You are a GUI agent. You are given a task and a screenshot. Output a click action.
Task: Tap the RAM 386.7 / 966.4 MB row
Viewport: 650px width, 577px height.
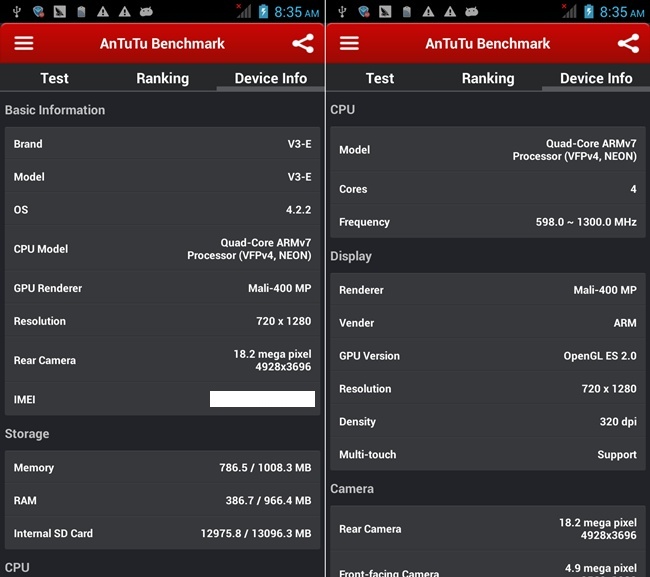(x=162, y=500)
